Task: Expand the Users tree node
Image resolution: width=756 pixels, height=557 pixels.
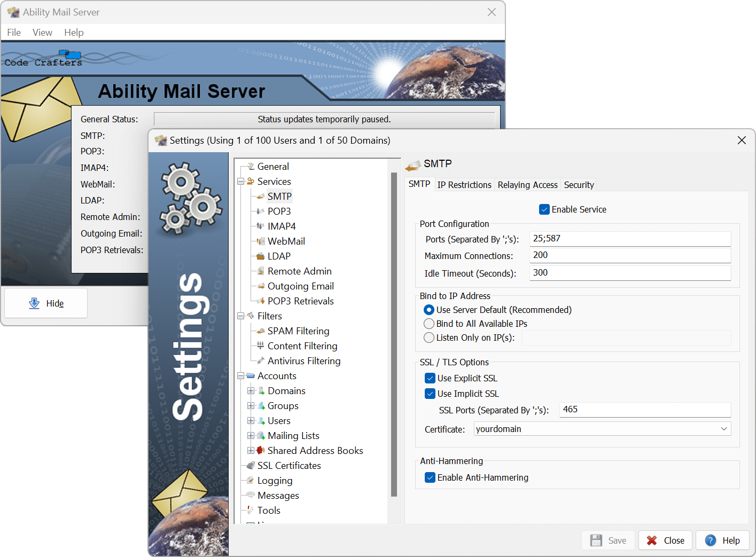Action: [x=252, y=420]
